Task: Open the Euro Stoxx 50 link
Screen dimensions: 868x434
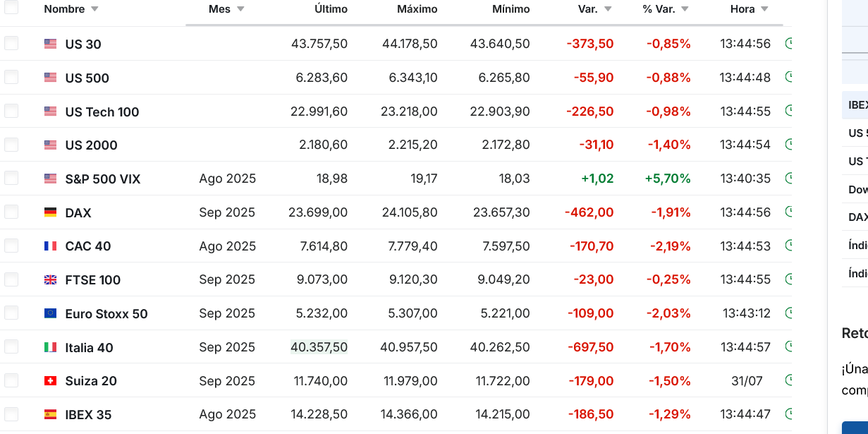Action: click(106, 313)
